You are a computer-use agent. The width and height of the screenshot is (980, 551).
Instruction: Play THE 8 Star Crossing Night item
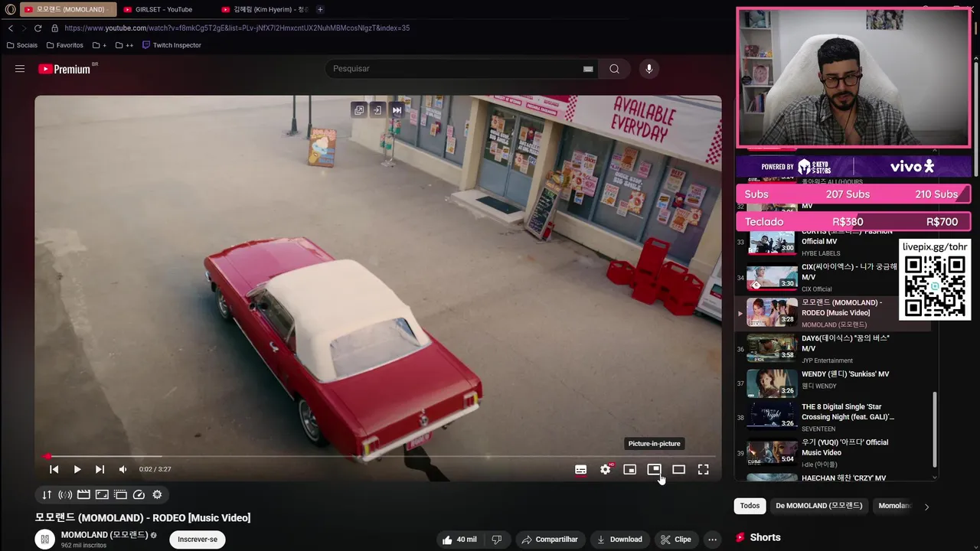pos(835,418)
